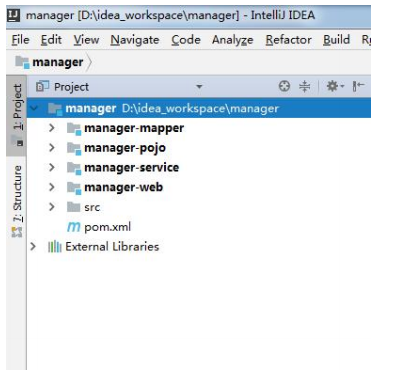Click the manager folder icon in breadcrumb
The height and width of the screenshot is (373, 398).
[x=22, y=62]
